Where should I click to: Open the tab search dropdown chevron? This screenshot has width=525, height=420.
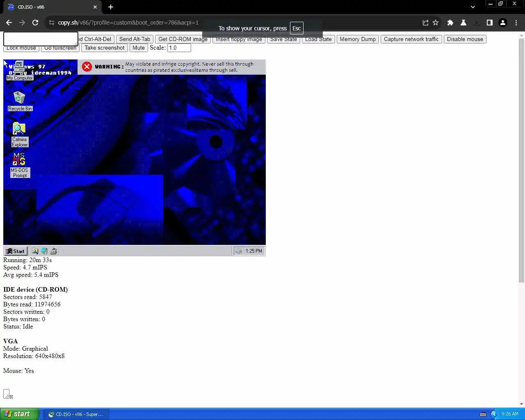[x=473, y=7]
